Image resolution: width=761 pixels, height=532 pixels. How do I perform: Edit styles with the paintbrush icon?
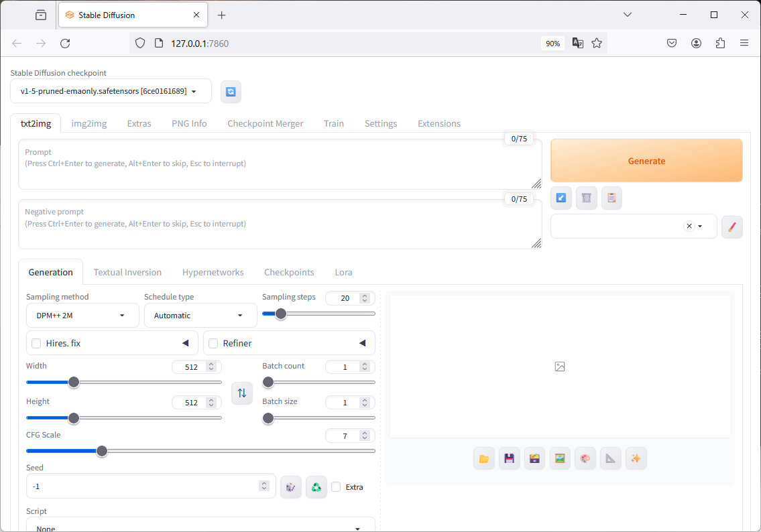coord(731,226)
